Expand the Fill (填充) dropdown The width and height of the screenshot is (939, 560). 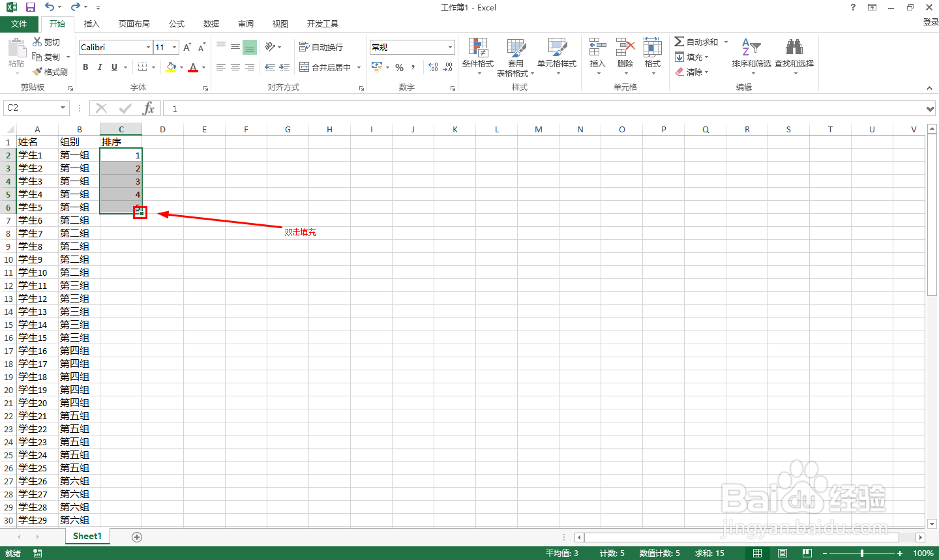click(x=707, y=57)
